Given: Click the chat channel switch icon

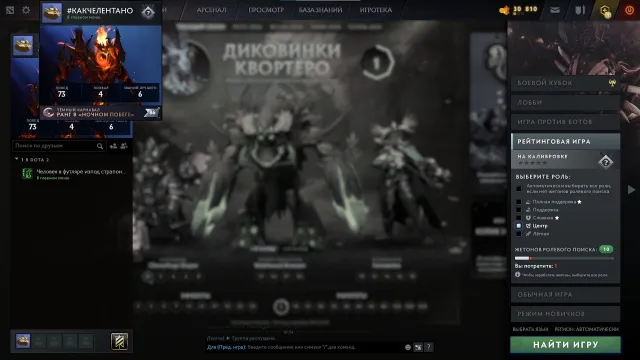Looking at the screenshot, I should 418,347.
